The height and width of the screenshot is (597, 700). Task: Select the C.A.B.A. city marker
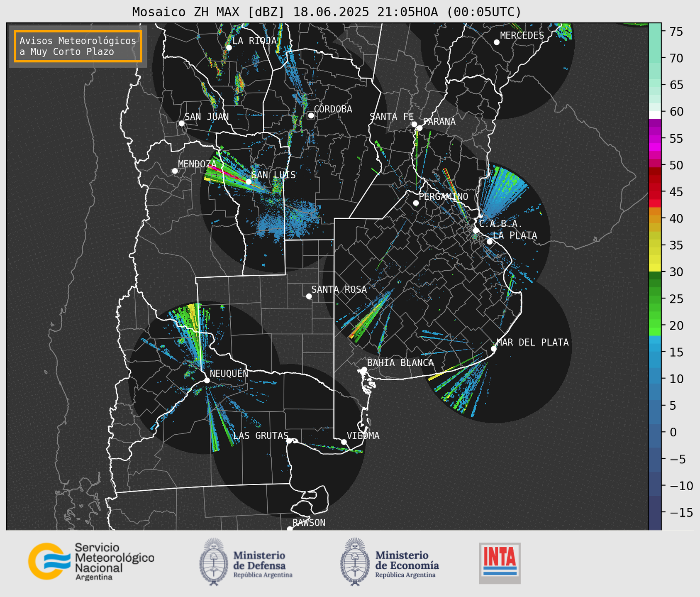[476, 230]
